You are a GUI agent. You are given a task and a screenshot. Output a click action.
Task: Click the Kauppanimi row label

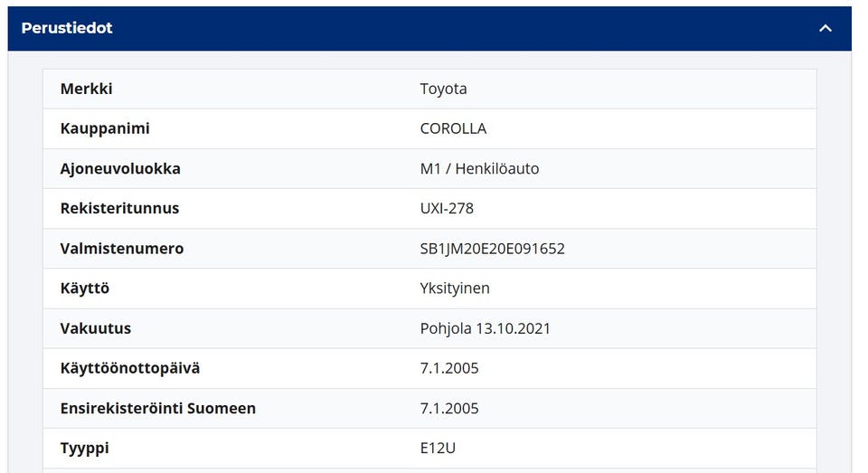105,128
